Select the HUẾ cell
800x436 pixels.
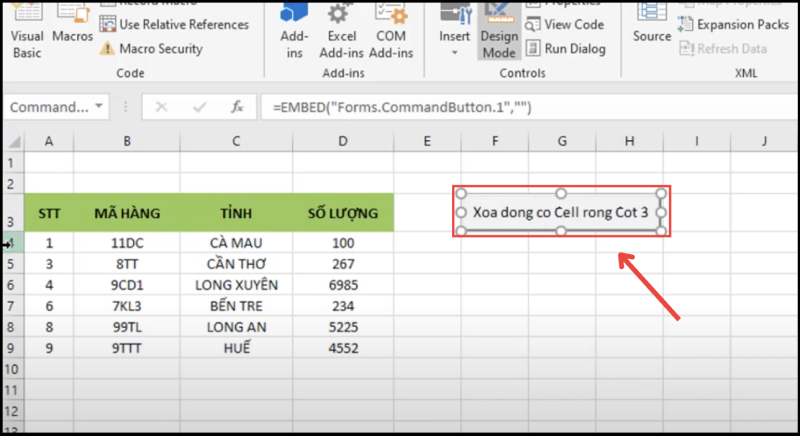[x=236, y=348]
